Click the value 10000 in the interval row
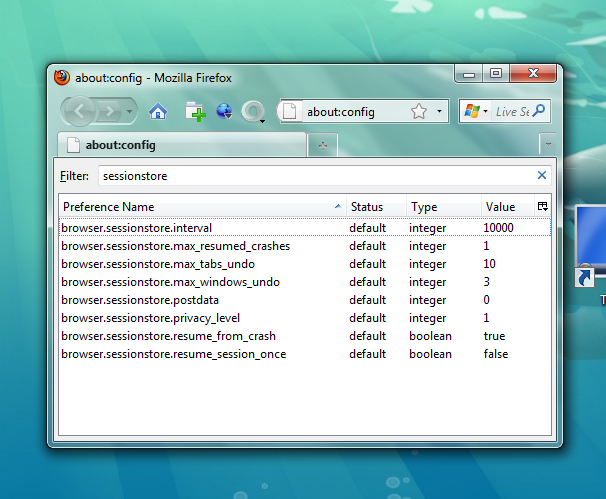Image resolution: width=606 pixels, height=499 pixels. click(498, 228)
